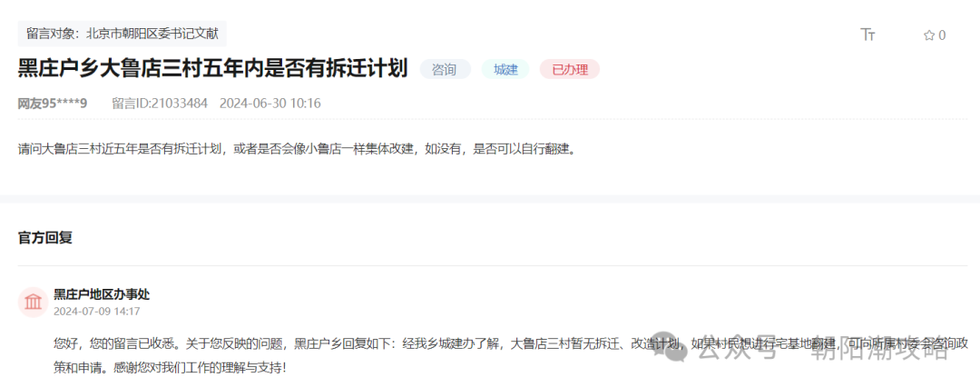
Task: Click the red 已办理 status tag
Action: (x=569, y=69)
